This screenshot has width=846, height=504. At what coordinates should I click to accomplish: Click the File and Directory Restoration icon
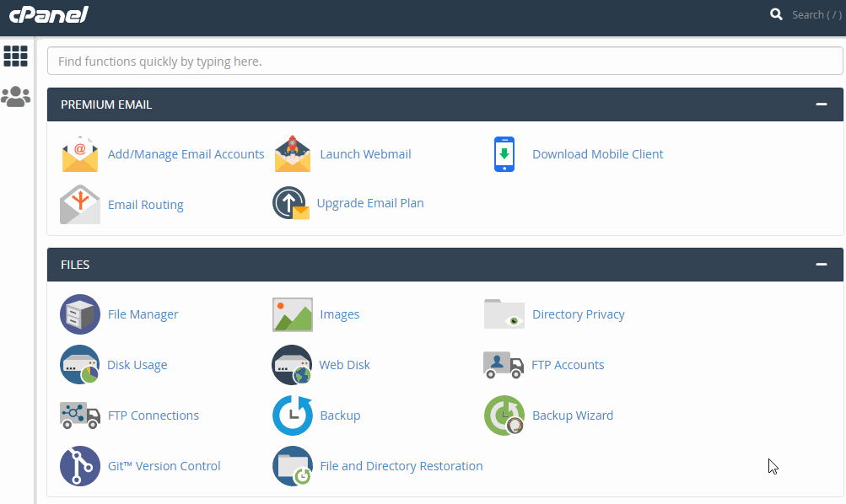pyautogui.click(x=293, y=466)
